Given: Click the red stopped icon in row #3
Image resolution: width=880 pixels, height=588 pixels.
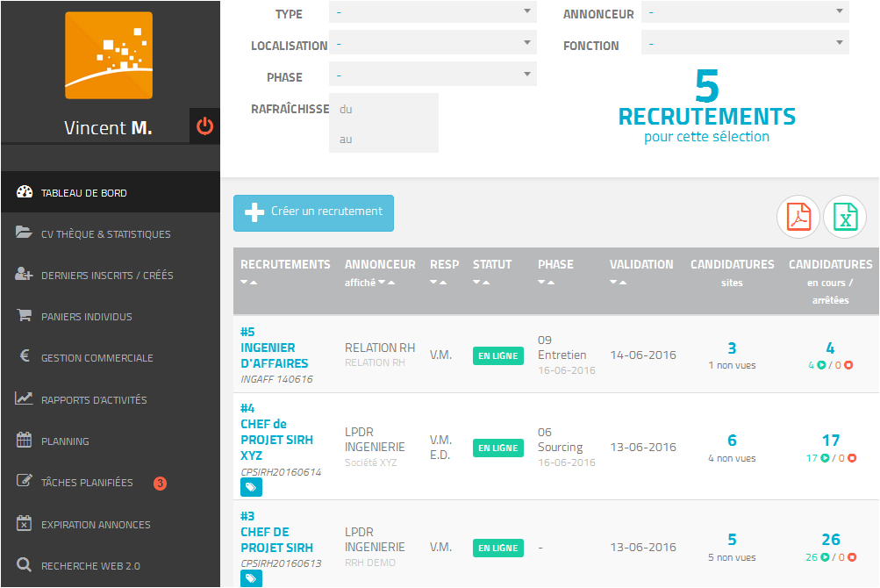Looking at the screenshot, I should pos(852,557).
